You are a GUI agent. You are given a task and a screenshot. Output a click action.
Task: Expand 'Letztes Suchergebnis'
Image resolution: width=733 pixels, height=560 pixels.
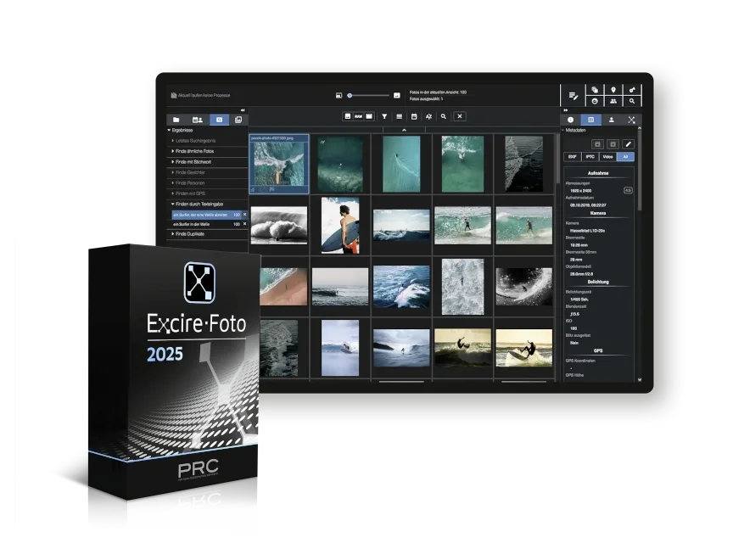tap(173, 141)
